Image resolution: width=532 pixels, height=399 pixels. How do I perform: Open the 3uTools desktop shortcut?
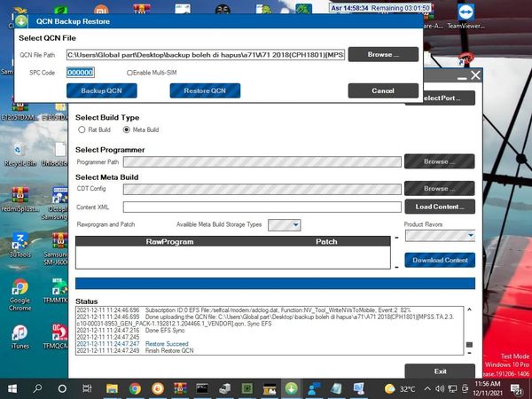point(20,241)
